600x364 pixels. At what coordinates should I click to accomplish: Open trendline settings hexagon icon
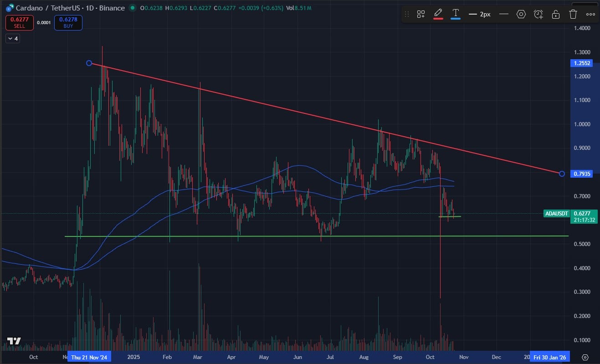coord(521,14)
